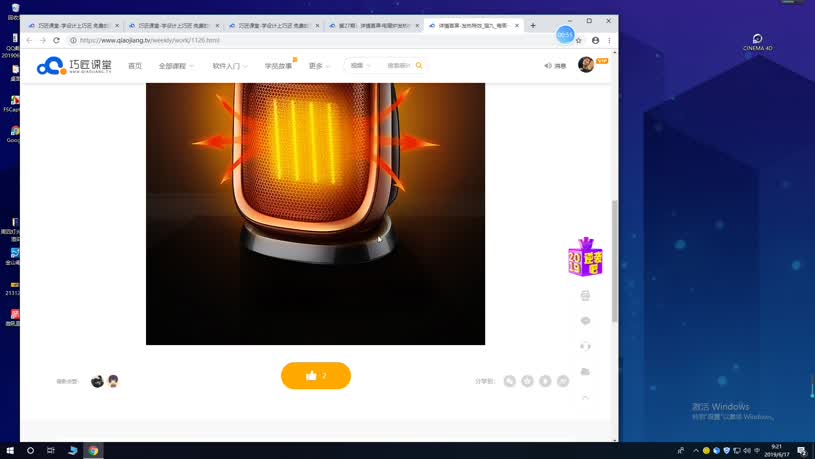Click the 巧匠课堂 site logo

74,65
